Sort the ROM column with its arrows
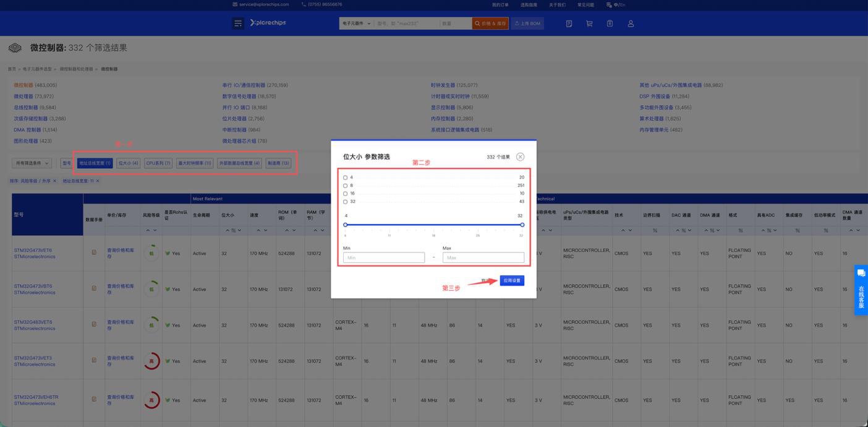868x427 pixels. click(x=289, y=230)
